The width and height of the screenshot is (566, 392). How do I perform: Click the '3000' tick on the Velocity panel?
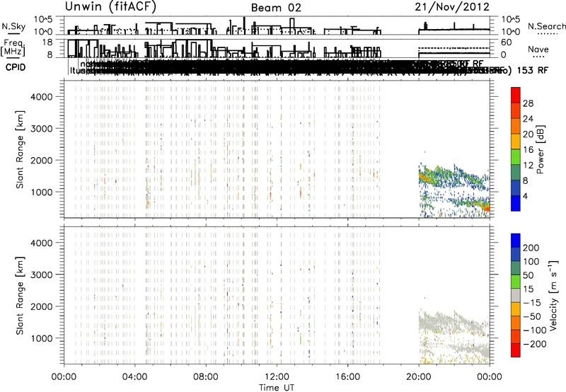(x=41, y=275)
